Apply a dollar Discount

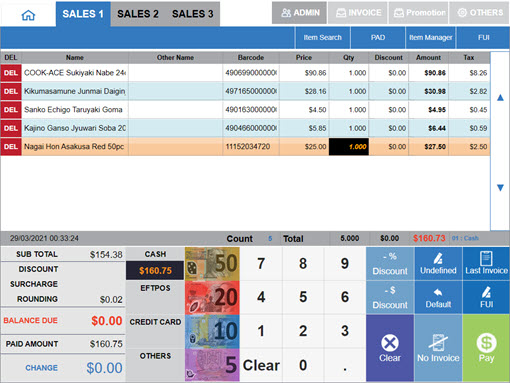coord(390,297)
